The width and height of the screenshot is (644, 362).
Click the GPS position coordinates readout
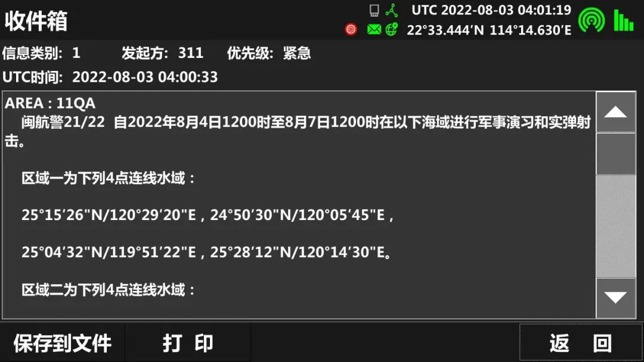click(489, 30)
